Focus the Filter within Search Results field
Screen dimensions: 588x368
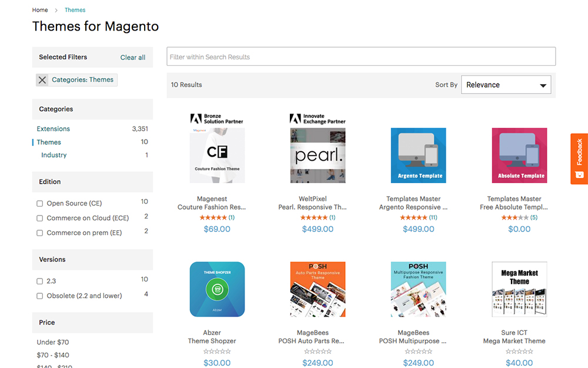[x=361, y=57]
